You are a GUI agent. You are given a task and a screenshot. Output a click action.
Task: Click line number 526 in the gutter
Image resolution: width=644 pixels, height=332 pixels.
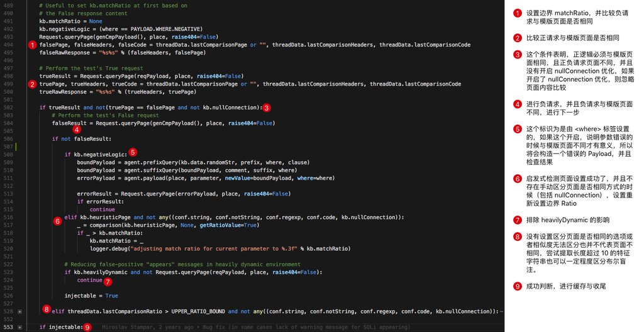(x=8, y=296)
